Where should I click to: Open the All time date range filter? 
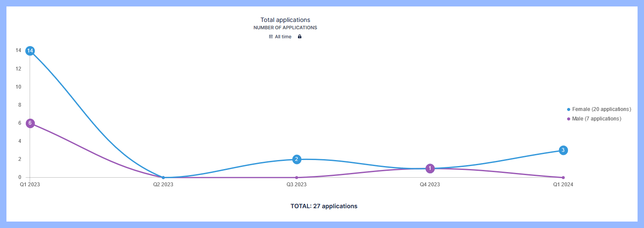(283, 37)
